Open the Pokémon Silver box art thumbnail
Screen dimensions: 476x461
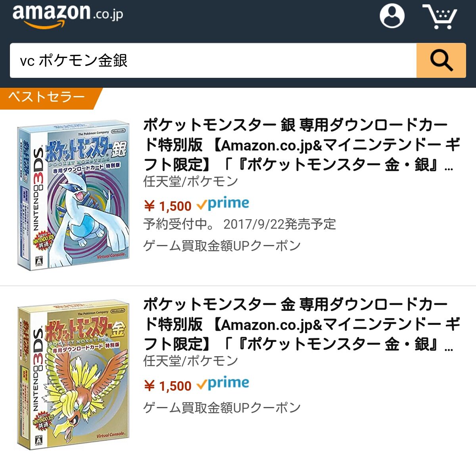coord(73,195)
